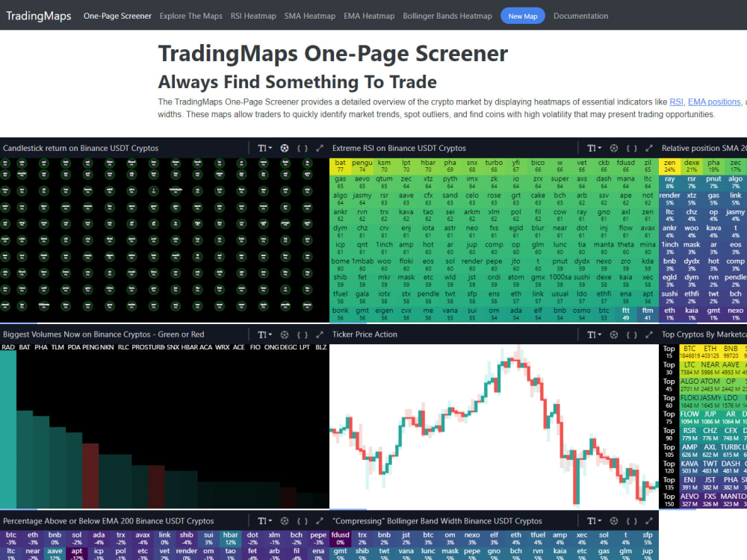Open TI dropdown on Biggest Volumes Now panel

[265, 335]
